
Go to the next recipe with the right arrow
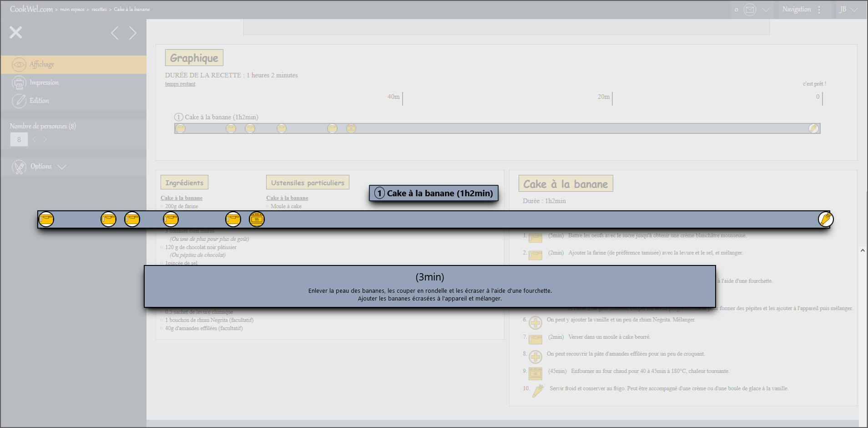pos(132,33)
